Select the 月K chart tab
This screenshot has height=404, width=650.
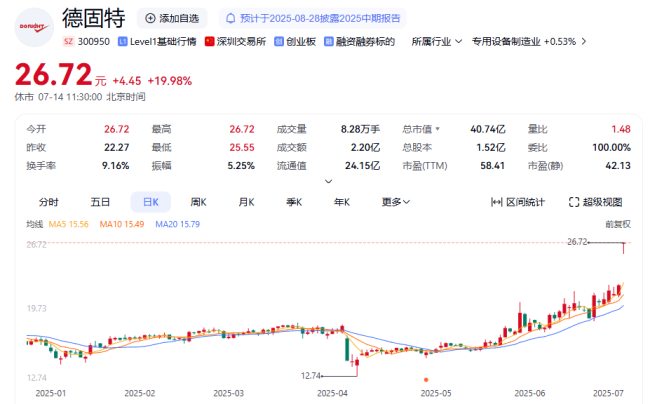pyautogui.click(x=246, y=202)
